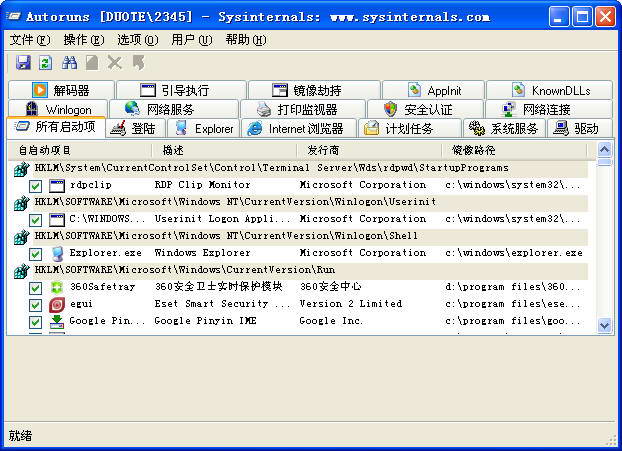Switch to the KnownDLLs tab
Image resolution: width=622 pixels, height=451 pixels.
[549, 90]
